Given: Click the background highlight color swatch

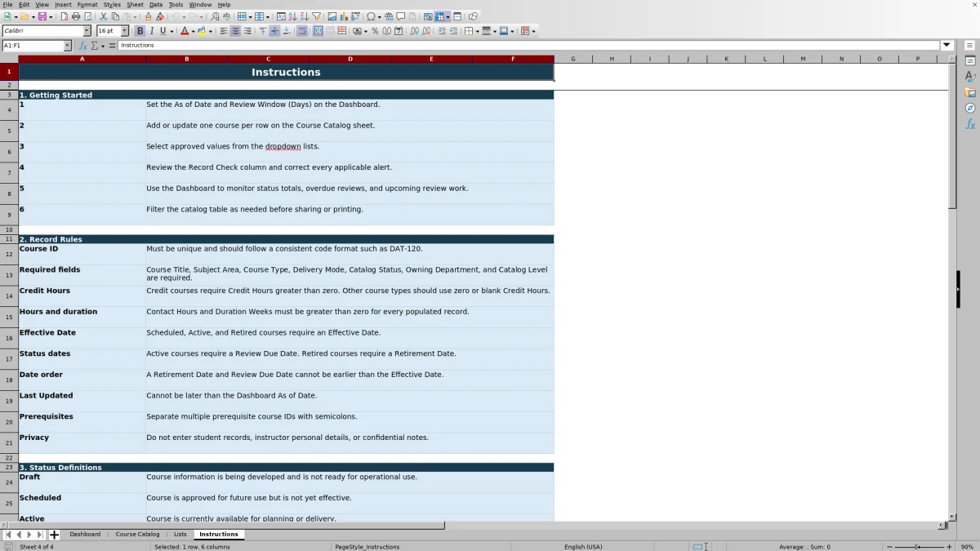Looking at the screenshot, I should point(202,31).
